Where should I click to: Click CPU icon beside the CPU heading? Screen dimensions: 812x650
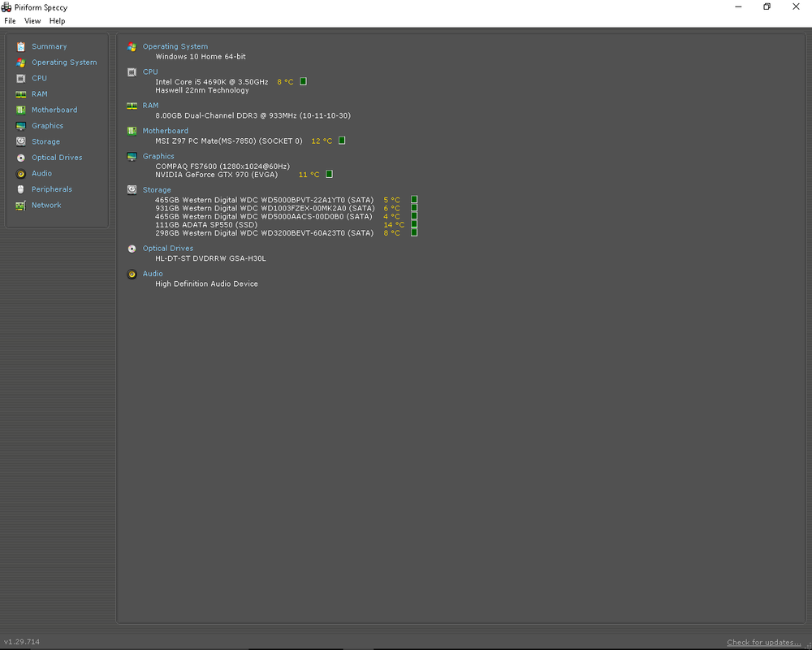click(132, 72)
